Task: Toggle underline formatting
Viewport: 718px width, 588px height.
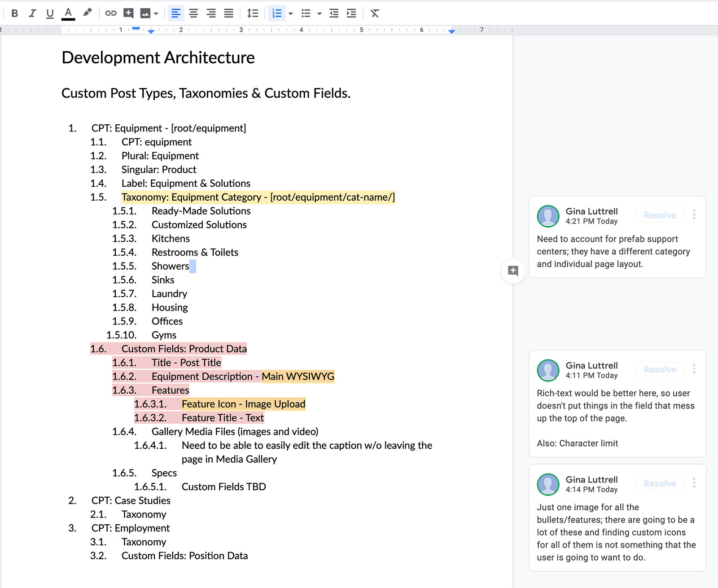Action: tap(50, 13)
